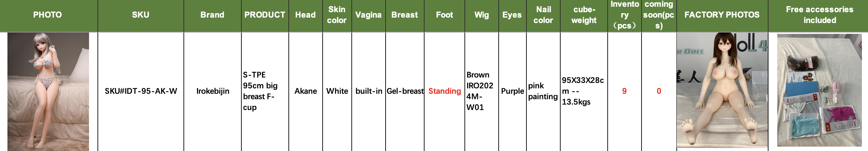Select the Akane head cell
Image resolution: width=868 pixels, height=151 pixels.
(305, 91)
